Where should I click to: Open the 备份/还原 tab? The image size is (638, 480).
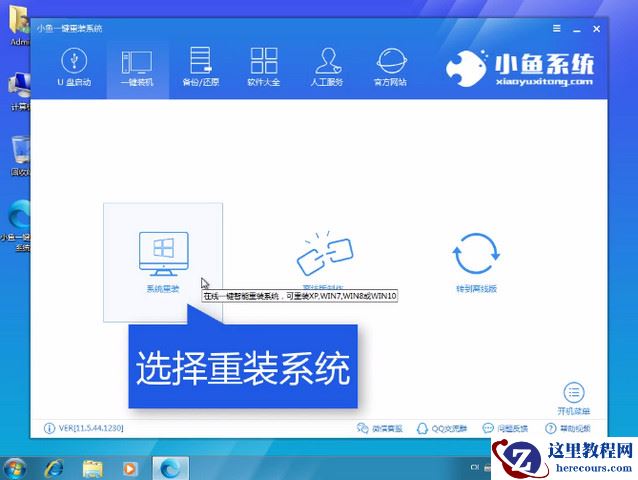click(201, 67)
